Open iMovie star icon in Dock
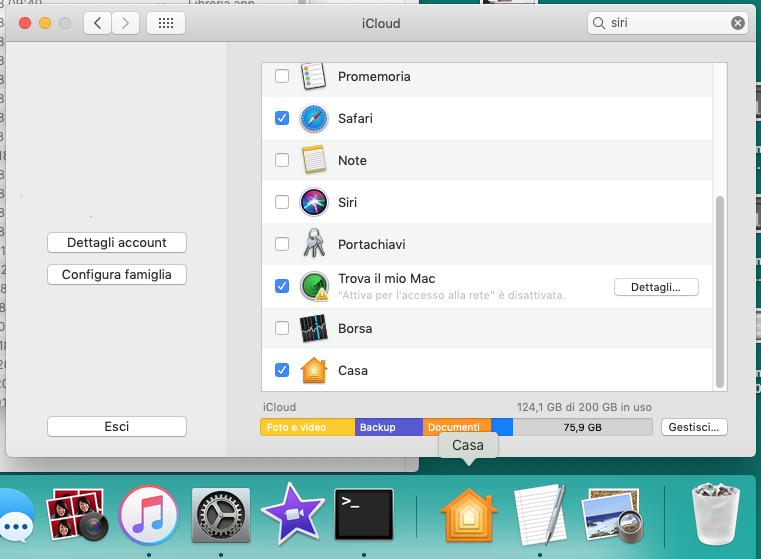 point(292,515)
